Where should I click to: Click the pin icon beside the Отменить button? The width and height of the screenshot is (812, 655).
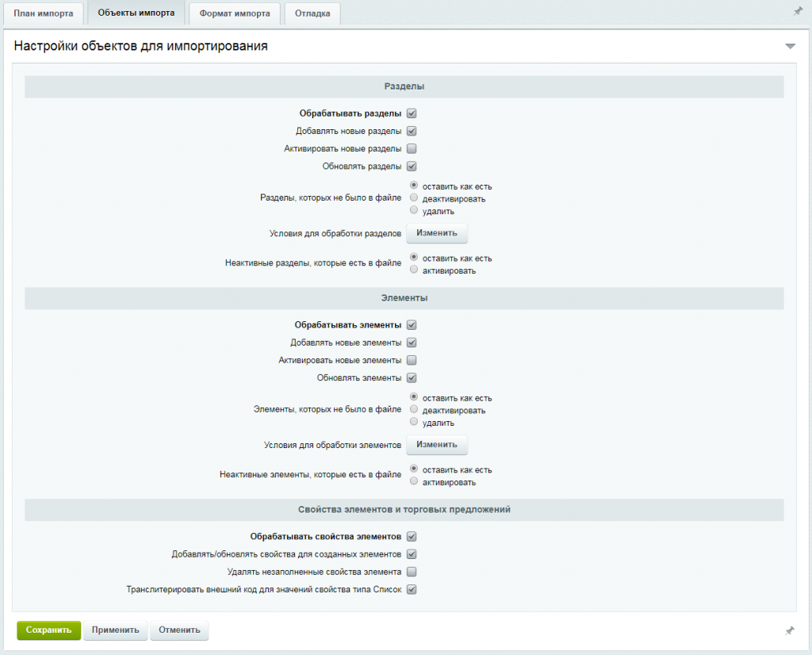[x=789, y=630]
